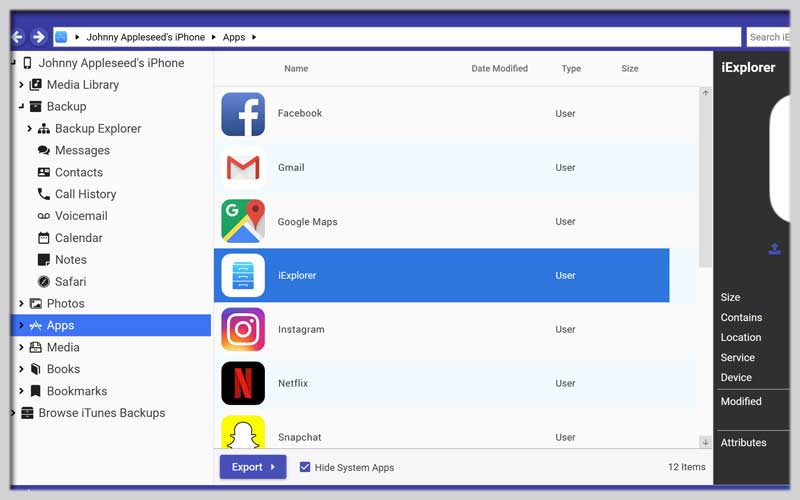Select the Instagram app icon
The image size is (800, 500).
click(243, 330)
